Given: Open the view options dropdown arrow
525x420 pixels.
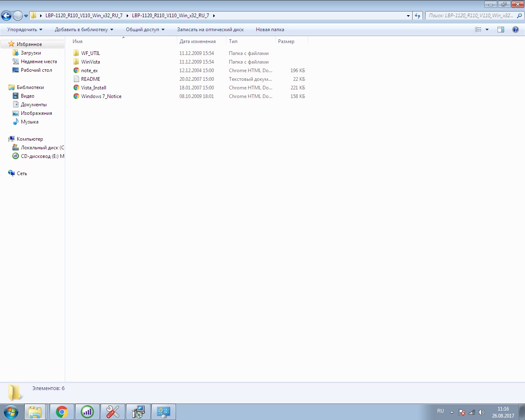Looking at the screenshot, I should pos(487,30).
